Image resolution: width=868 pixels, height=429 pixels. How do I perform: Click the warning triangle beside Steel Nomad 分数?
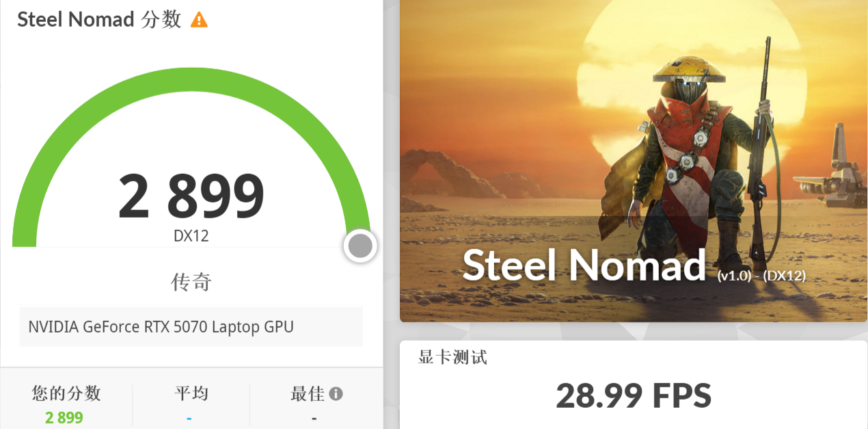click(199, 19)
